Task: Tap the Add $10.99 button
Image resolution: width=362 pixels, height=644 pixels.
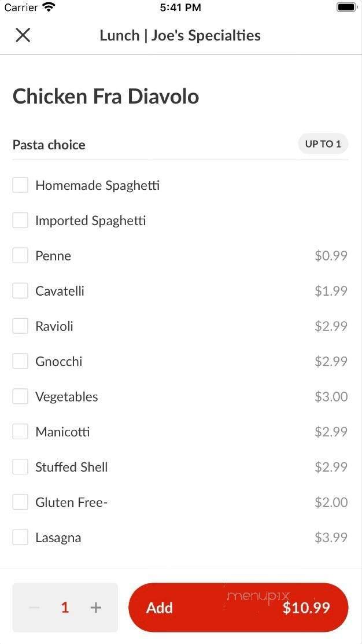Action: tap(238, 608)
